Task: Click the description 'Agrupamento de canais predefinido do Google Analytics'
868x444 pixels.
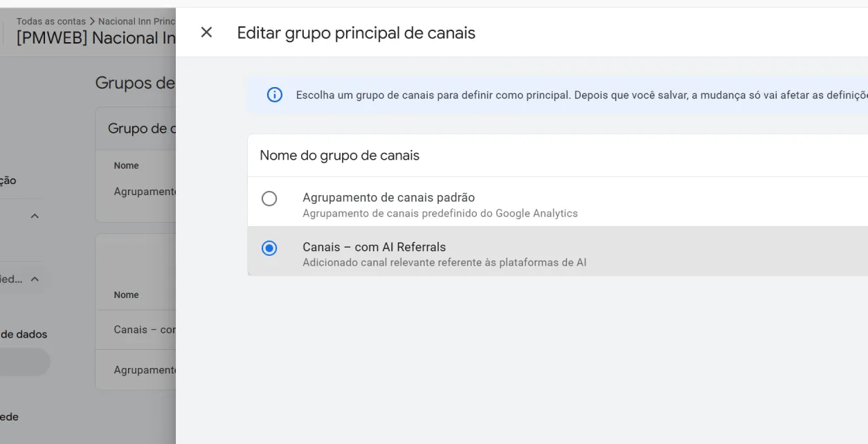Action: 440,213
